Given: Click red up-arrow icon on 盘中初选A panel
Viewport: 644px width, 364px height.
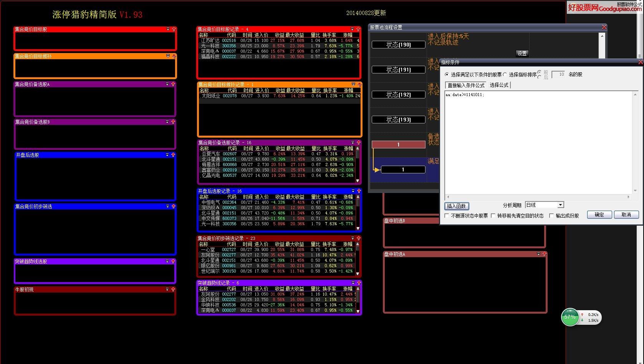Looking at the screenshot, I should point(544,254).
